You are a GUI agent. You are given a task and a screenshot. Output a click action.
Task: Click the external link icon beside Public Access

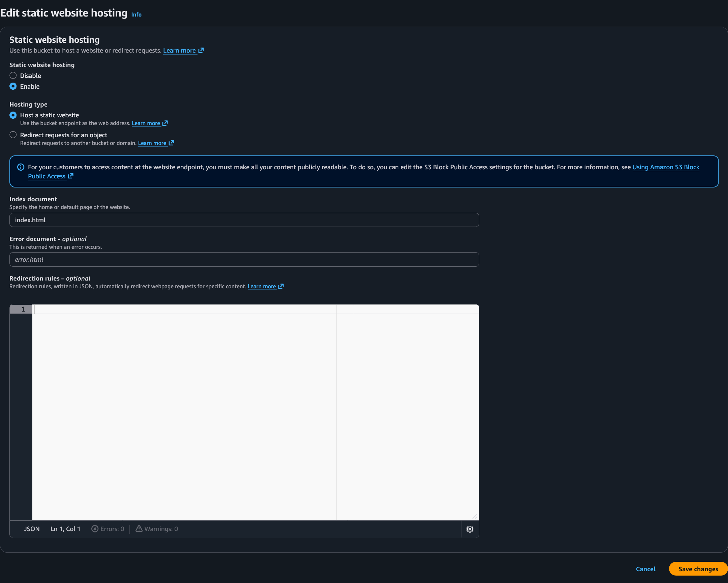pyautogui.click(x=70, y=176)
